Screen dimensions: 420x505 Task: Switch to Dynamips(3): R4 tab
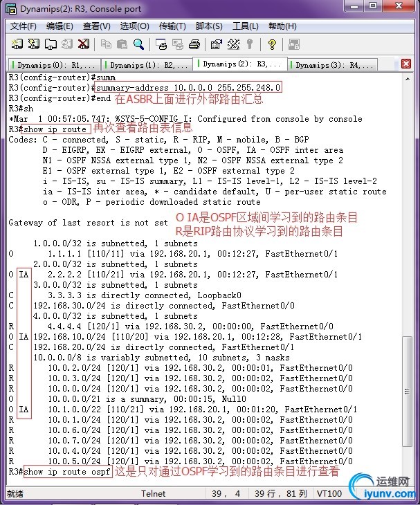click(x=332, y=65)
